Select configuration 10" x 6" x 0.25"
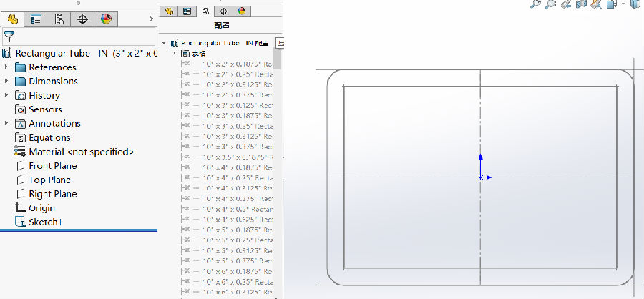Screen dimensions: 644x299 click(x=227, y=282)
